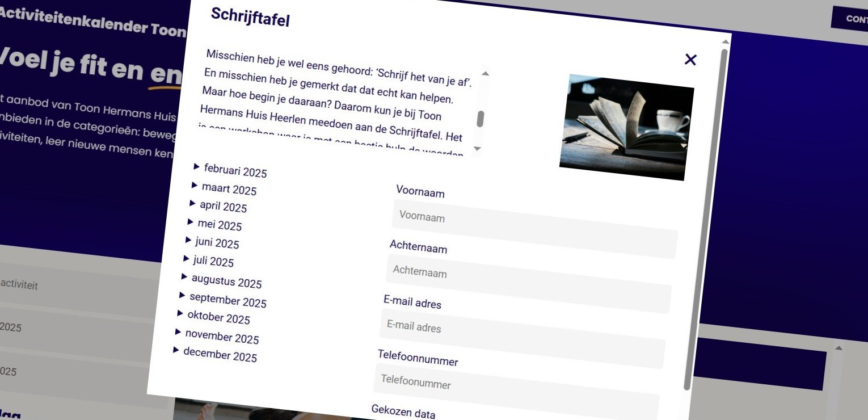This screenshot has width=868, height=420.
Task: Click the 'Voornaam' label above its field
Action: (x=420, y=191)
